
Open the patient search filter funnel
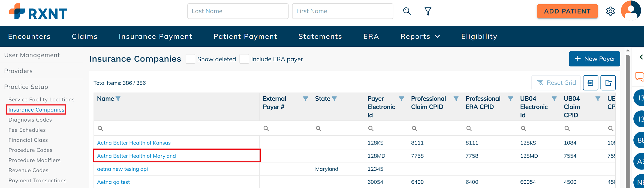click(x=428, y=11)
